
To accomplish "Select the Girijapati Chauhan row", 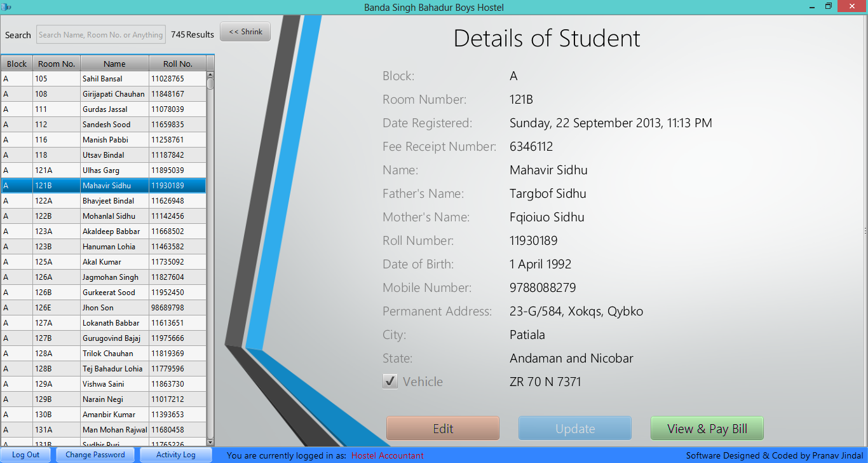I will point(104,94).
